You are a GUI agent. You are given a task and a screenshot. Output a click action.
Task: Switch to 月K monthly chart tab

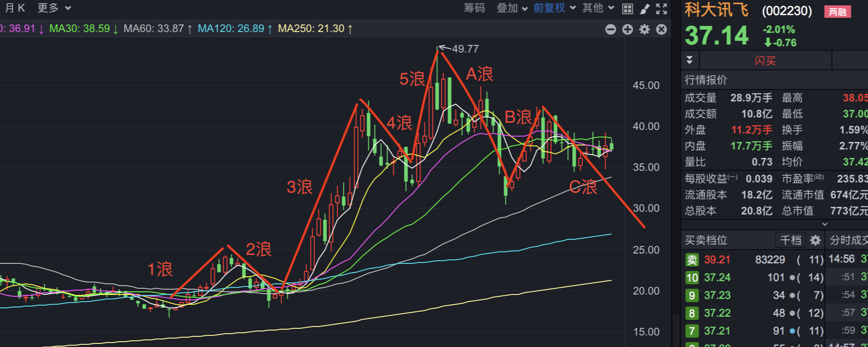(x=15, y=8)
